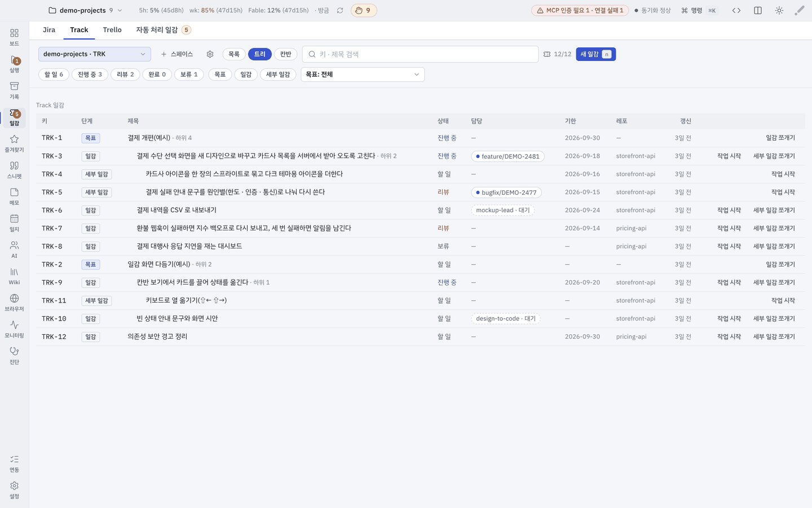The image size is (812, 508).
Task: Open the 보드 sidebar icon
Action: 14,37
